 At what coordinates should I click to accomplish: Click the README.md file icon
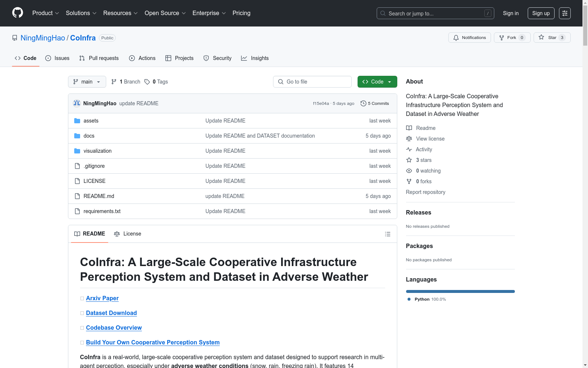coord(77,196)
